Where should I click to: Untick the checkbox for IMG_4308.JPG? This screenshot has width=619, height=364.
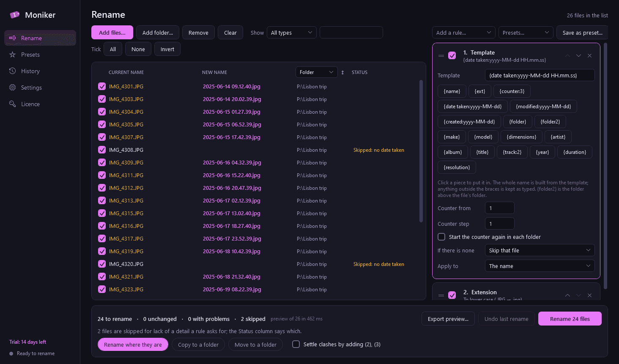tap(102, 150)
